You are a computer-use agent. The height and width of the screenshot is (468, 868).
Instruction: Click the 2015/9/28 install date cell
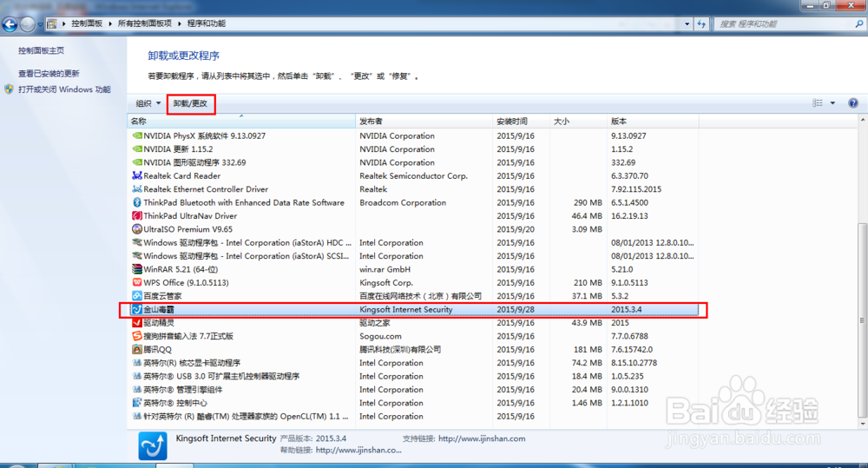coord(516,310)
